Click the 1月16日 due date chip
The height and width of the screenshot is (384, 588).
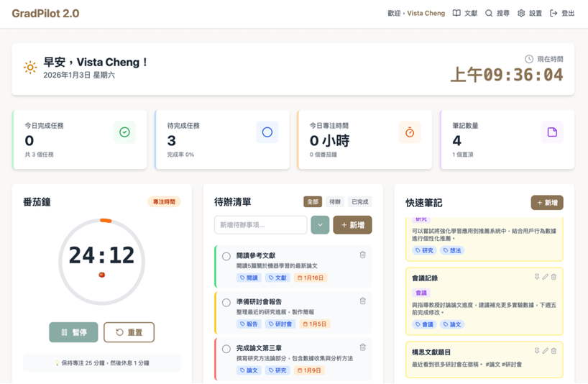(311, 278)
